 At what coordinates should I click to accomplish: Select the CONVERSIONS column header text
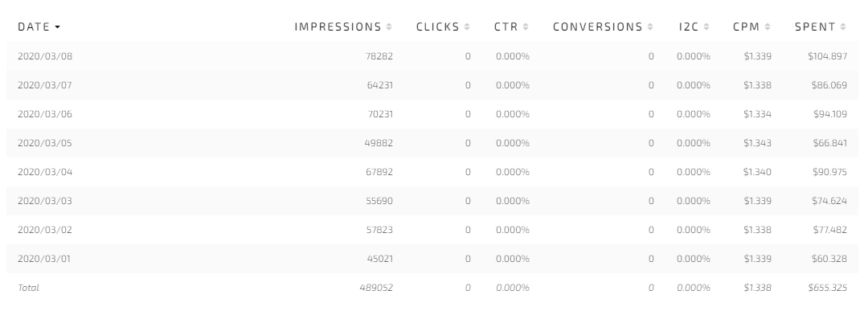597,27
